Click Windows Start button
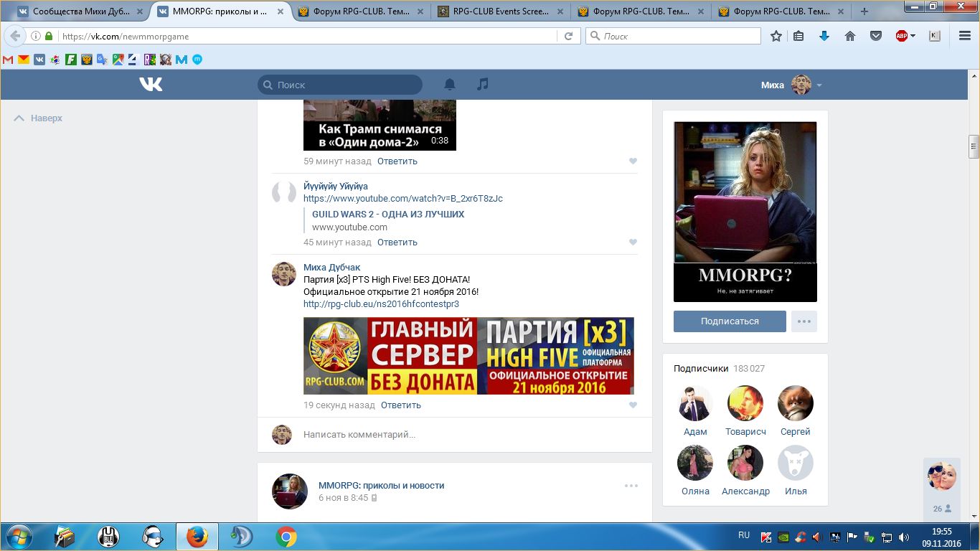Viewport: 980px width, 551px height. tap(18, 537)
